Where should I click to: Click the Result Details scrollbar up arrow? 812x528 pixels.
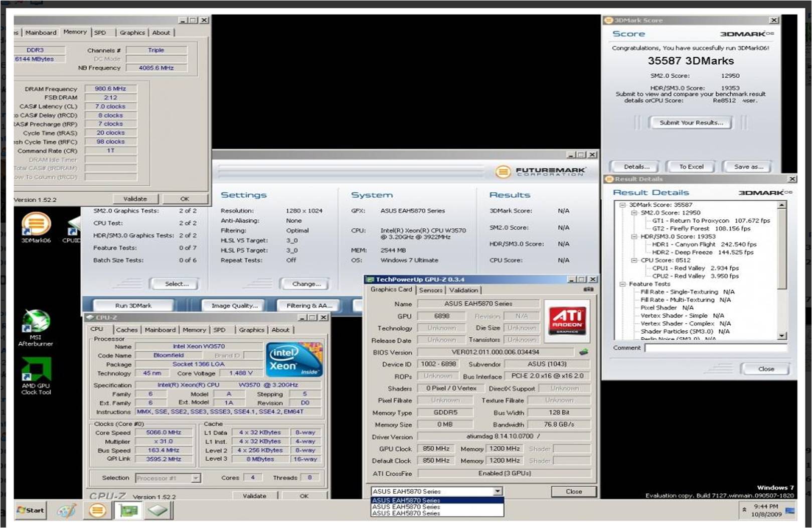coord(782,205)
